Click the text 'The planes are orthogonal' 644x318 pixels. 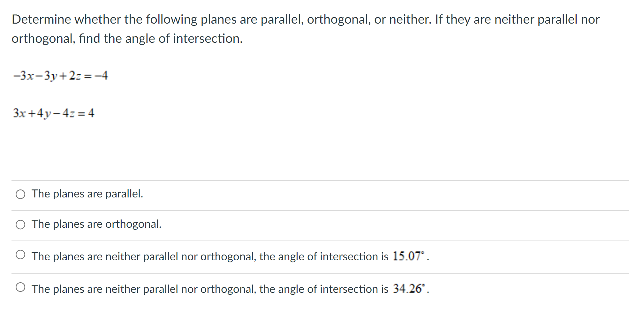coord(96,224)
